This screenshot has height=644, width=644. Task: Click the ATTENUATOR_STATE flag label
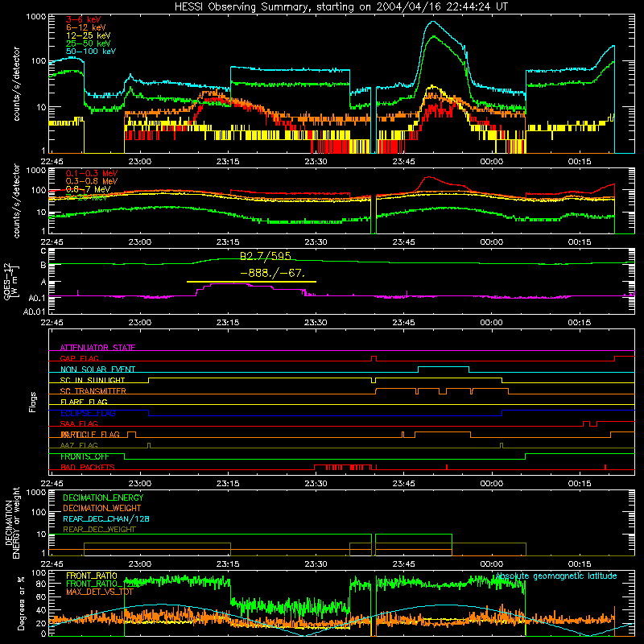97,348
